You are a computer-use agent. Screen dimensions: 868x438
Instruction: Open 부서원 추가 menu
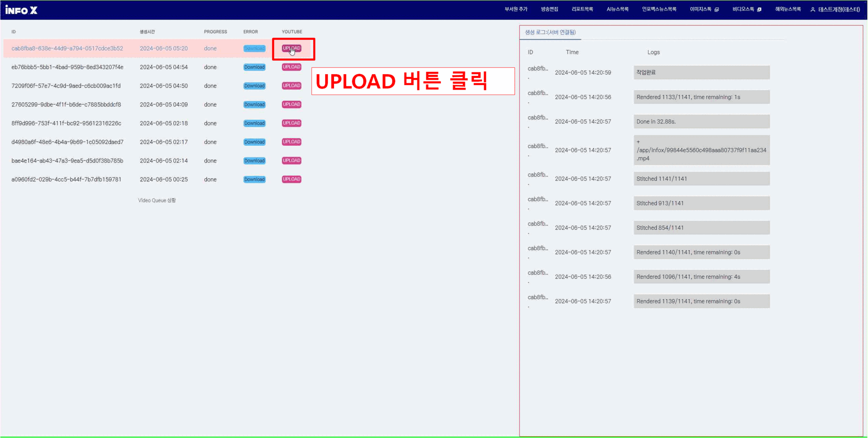516,9
